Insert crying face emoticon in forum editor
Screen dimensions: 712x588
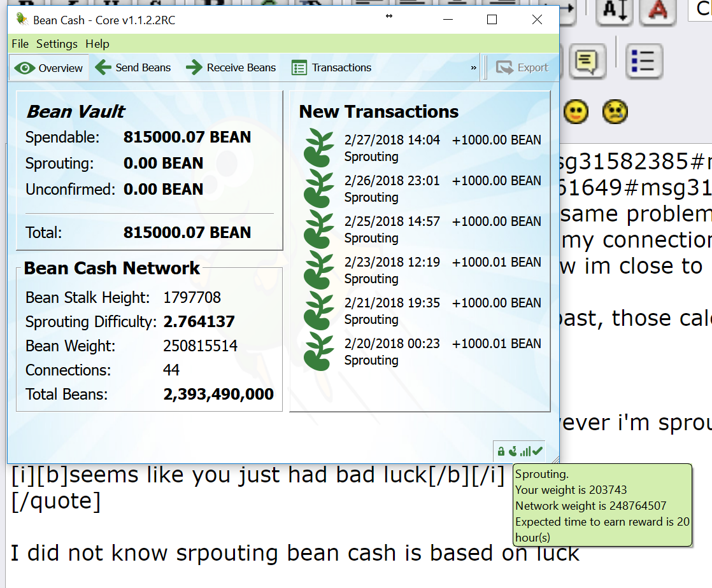(x=615, y=111)
